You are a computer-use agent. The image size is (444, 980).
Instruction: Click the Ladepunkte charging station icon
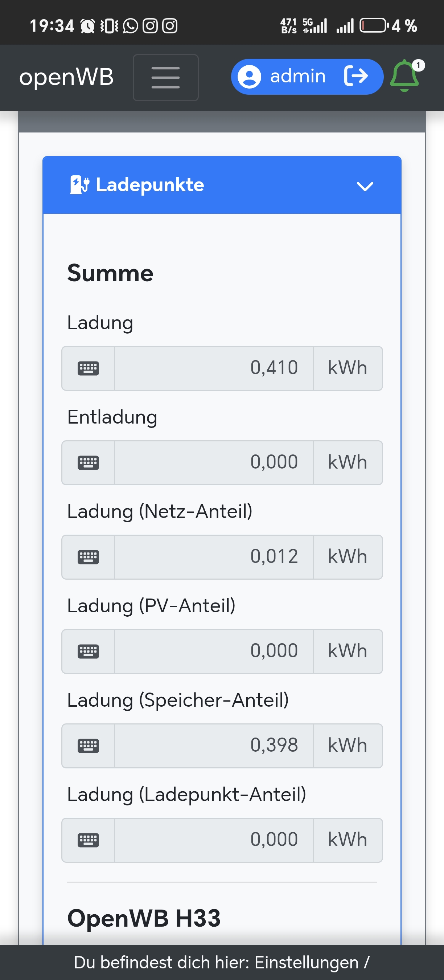point(79,185)
